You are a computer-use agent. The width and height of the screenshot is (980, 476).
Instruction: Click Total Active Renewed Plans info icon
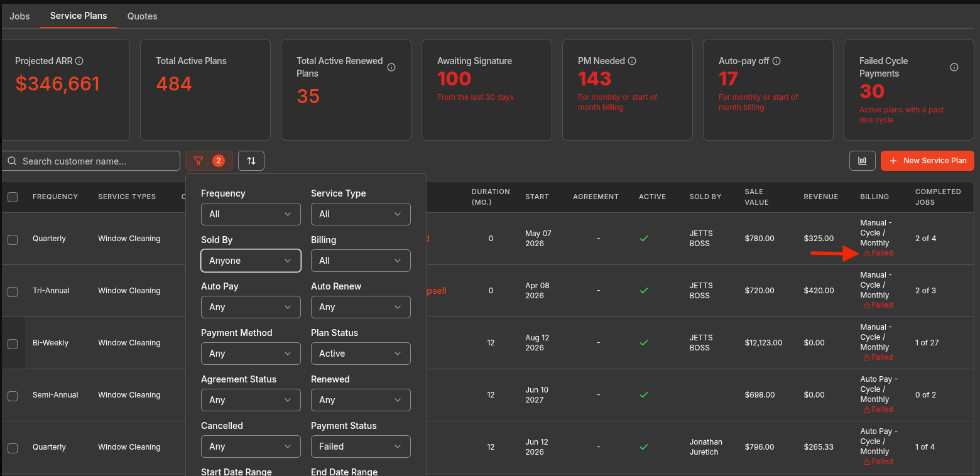[x=391, y=67]
